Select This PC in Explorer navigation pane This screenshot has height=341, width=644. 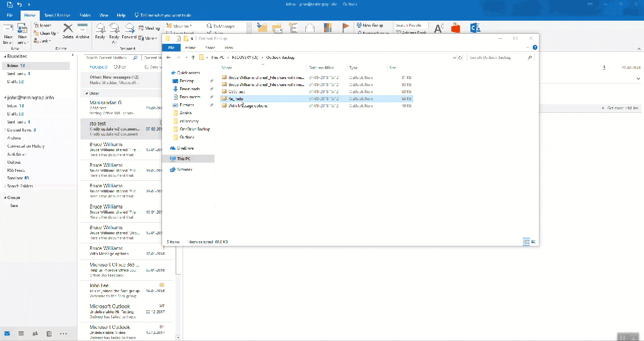point(184,159)
